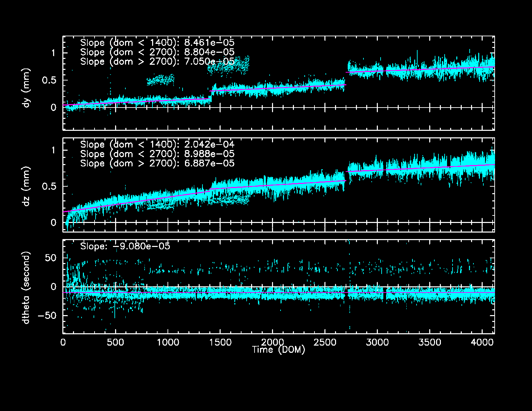Click the 0.5 tick label on dy axis
The width and height of the screenshot is (532, 411).
click(x=49, y=80)
